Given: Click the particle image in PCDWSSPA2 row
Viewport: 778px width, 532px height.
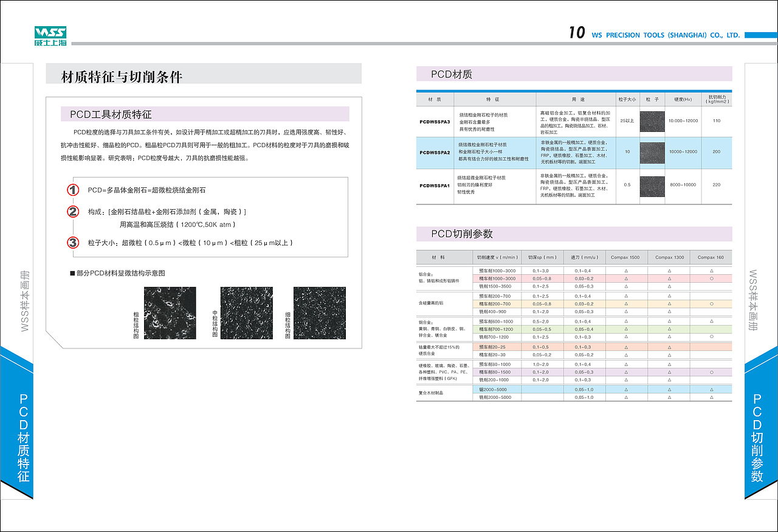Looking at the screenshot, I should tap(652, 152).
